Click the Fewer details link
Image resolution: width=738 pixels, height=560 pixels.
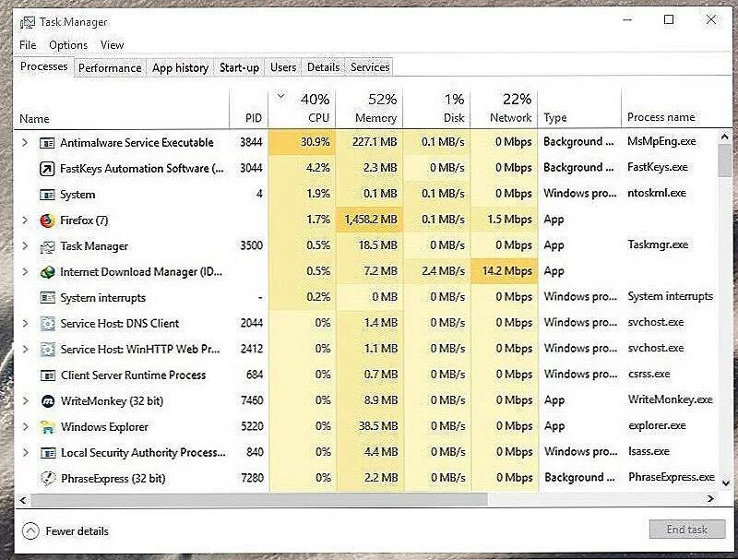(77, 531)
